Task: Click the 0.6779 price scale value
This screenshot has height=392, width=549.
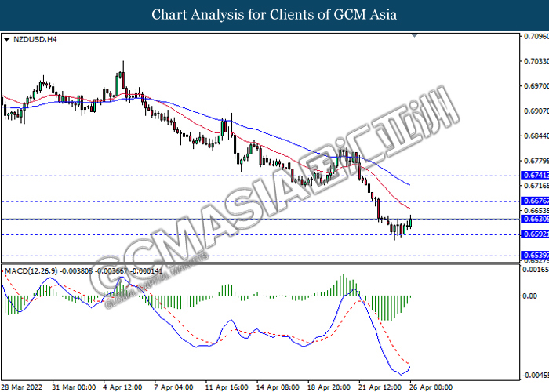Action: click(536, 161)
